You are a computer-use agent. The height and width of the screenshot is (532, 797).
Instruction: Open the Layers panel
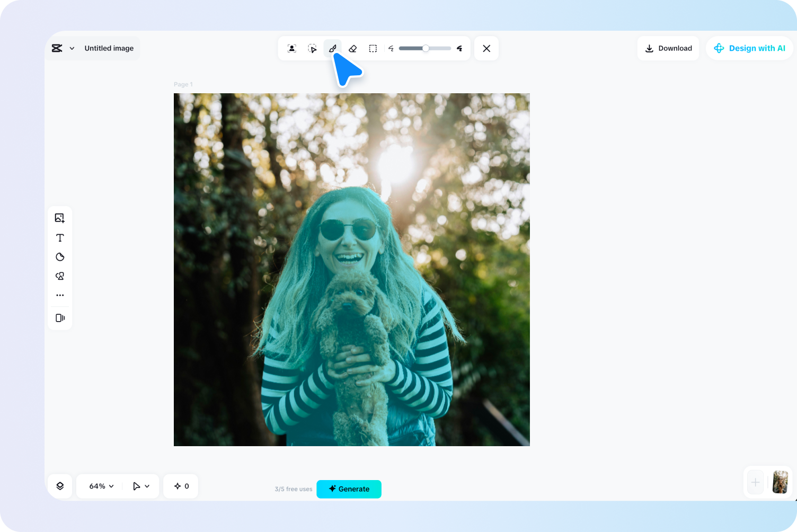tap(60, 486)
